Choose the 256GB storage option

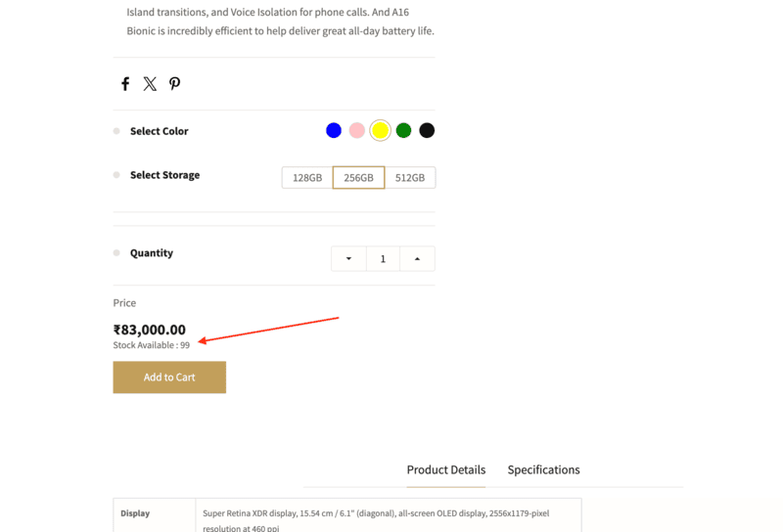358,178
